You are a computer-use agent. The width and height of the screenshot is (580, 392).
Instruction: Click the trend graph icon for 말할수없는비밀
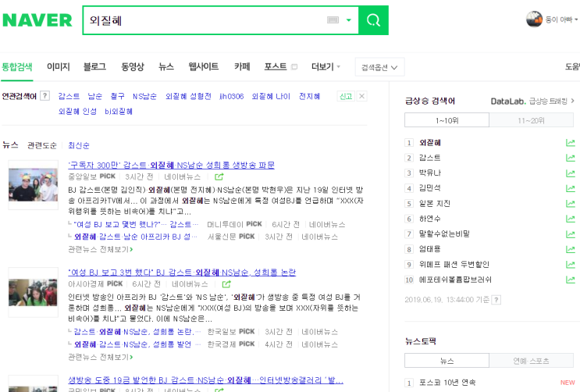571,234
